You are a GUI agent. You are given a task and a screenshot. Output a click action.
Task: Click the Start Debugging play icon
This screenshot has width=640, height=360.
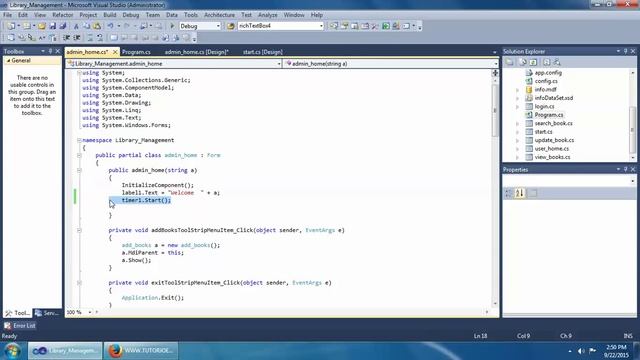[x=172, y=26]
